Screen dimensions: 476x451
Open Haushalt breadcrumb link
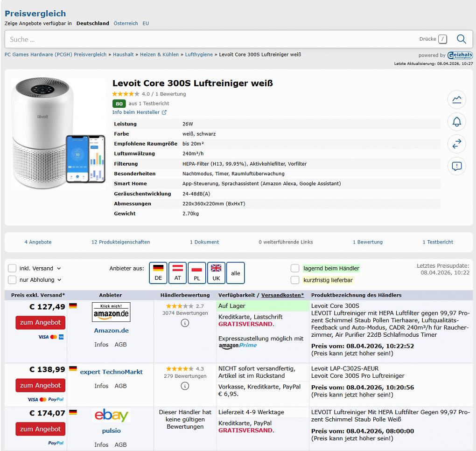tap(123, 55)
